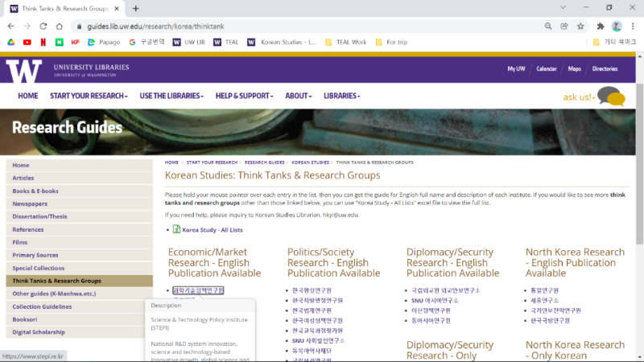Expand the Use the Libraries dropdown
This screenshot has width=644, height=362.
(171, 96)
